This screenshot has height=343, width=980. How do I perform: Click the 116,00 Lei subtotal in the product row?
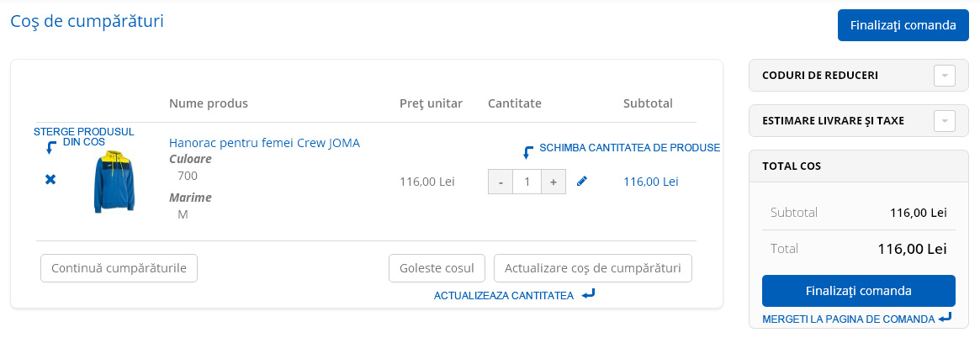click(650, 182)
